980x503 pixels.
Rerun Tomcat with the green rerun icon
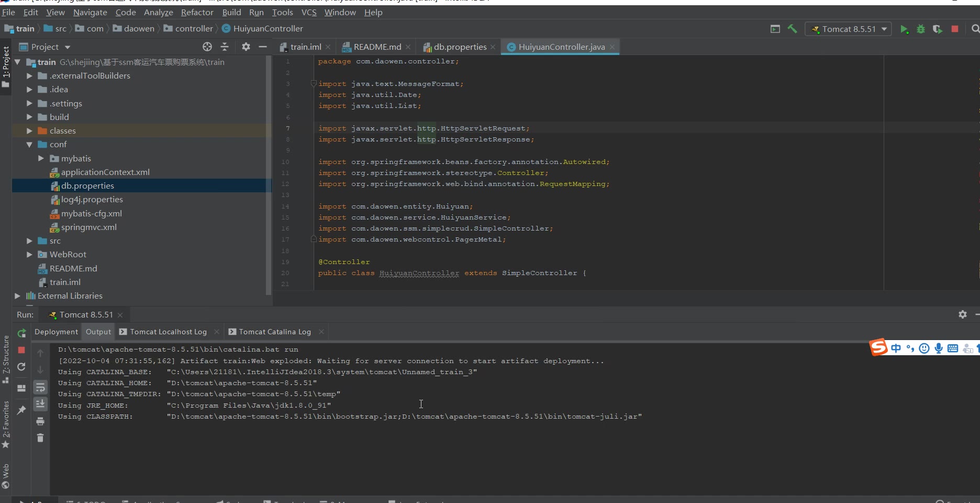coord(21,333)
